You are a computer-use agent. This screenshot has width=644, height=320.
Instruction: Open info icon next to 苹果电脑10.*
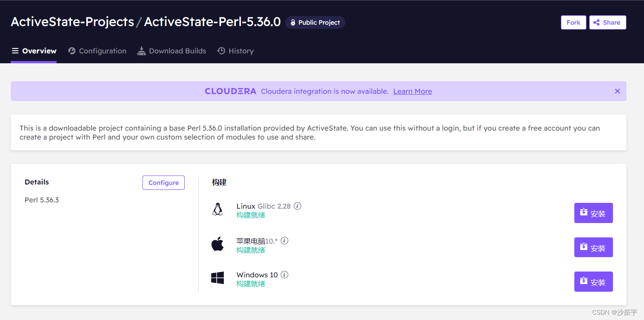click(284, 241)
